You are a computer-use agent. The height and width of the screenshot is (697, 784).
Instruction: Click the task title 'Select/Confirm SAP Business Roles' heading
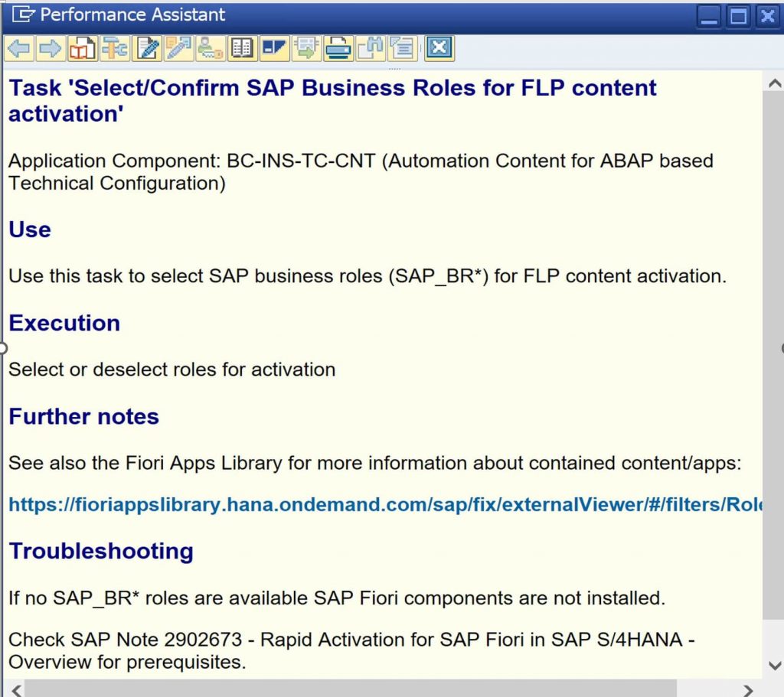click(x=332, y=100)
